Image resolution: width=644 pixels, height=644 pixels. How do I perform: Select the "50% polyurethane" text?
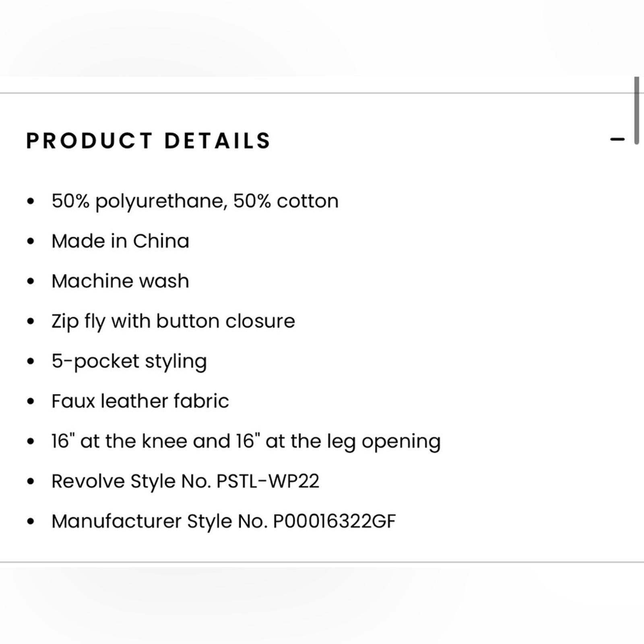[x=137, y=201]
